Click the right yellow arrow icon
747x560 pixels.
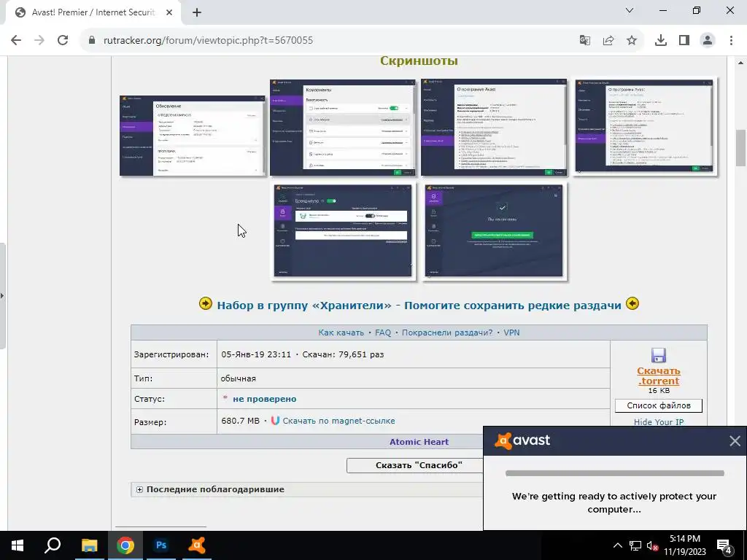tap(632, 304)
